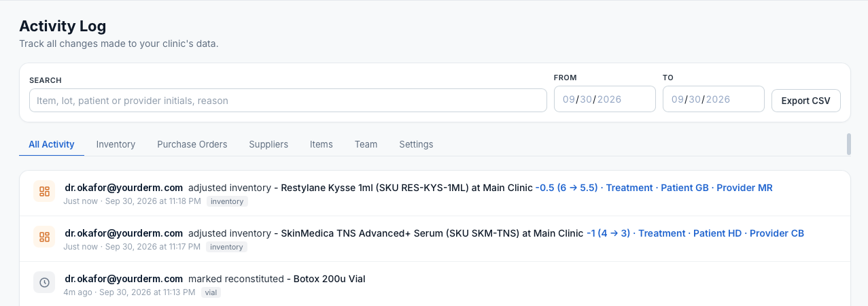Click 'SkinMedica TNS Advanced+ Serum' item text
The image size is (868, 306).
[362, 233]
